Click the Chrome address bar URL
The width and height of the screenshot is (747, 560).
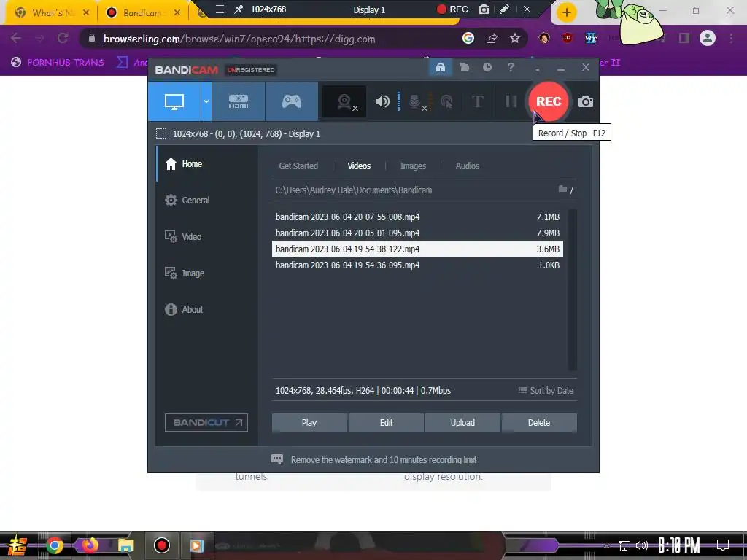point(239,39)
